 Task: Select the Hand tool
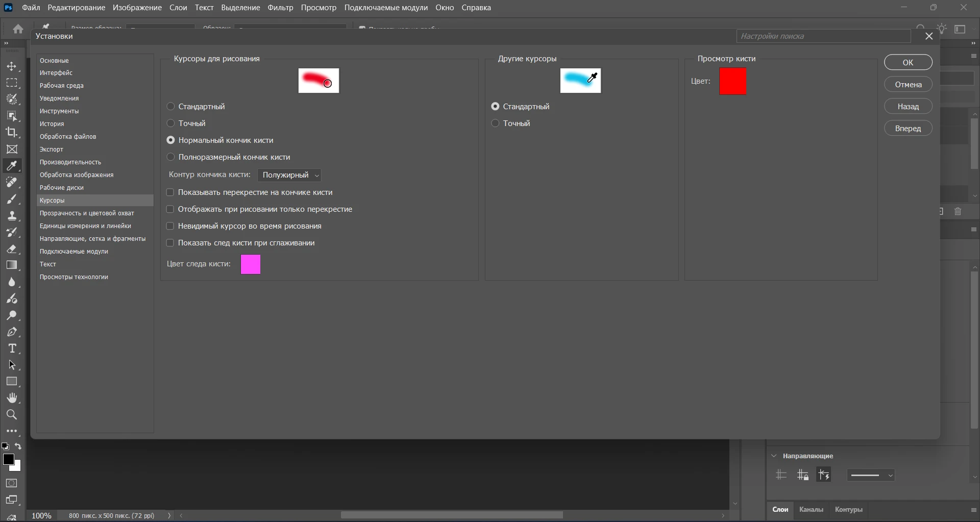pyautogui.click(x=12, y=398)
